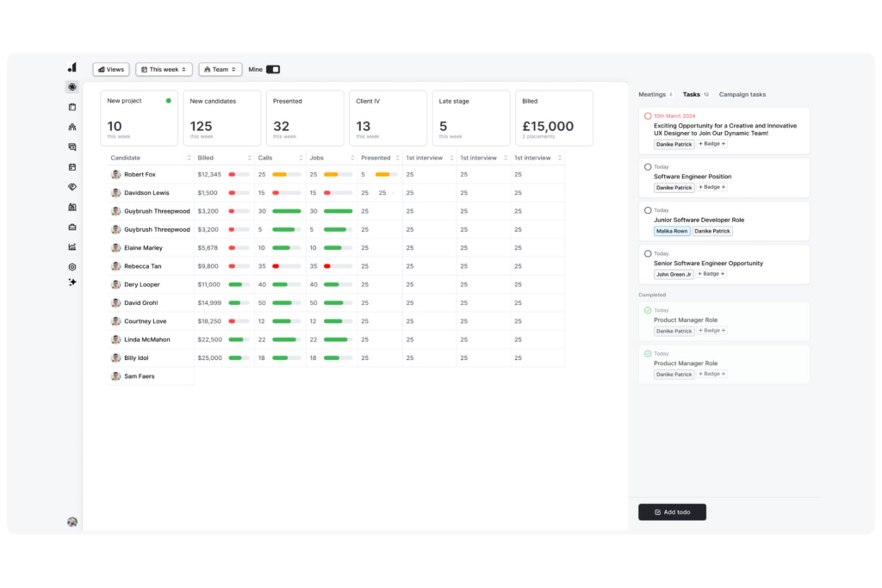Open the highlighted dashboard icon in the sidebar
Viewport: 882px width, 588px height.
coord(72,87)
